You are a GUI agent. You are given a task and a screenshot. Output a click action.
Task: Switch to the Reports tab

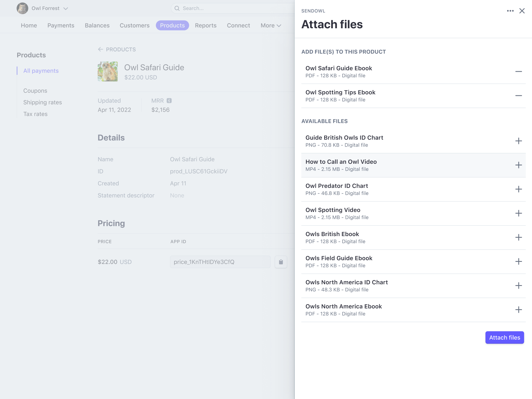[x=206, y=25]
